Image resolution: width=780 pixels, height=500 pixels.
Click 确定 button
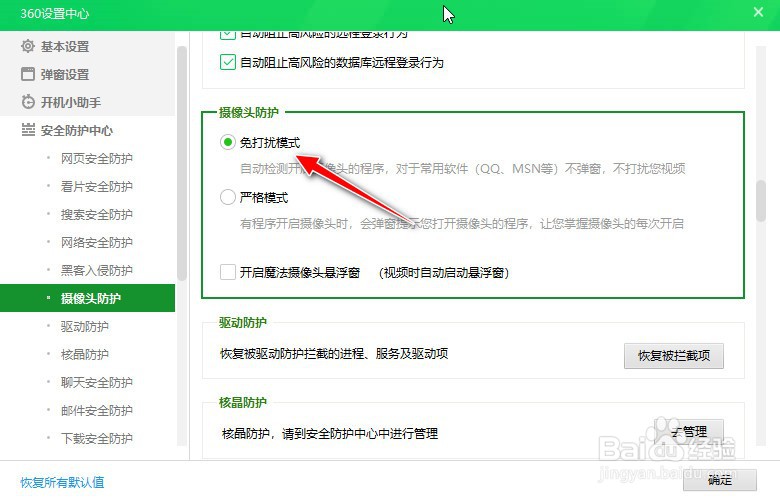click(x=719, y=480)
